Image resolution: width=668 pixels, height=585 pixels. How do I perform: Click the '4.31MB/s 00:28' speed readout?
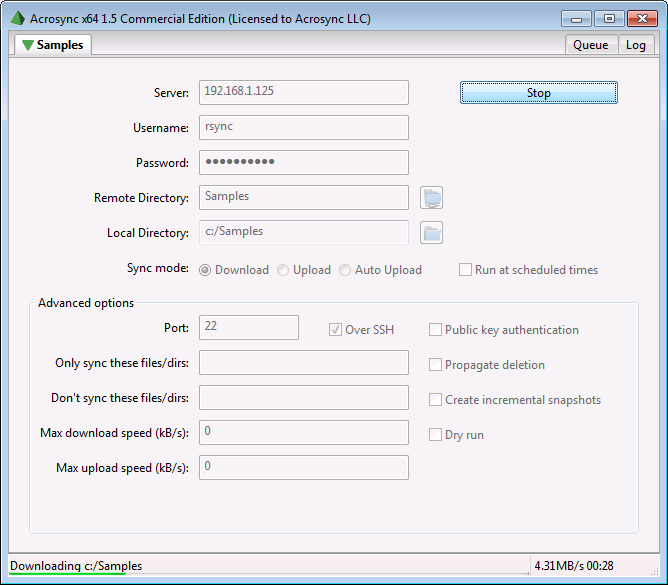click(574, 566)
